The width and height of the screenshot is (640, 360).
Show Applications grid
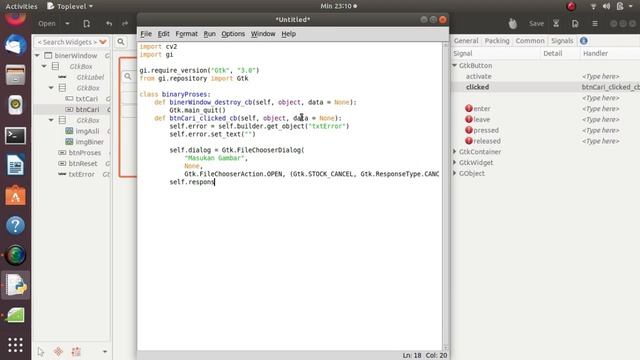pos(15,345)
